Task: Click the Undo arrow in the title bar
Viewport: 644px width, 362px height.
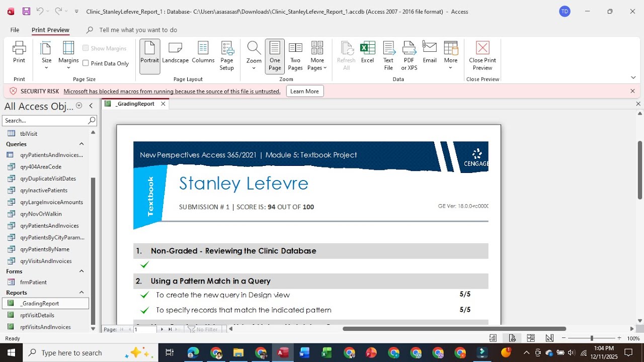Action: tap(40, 11)
